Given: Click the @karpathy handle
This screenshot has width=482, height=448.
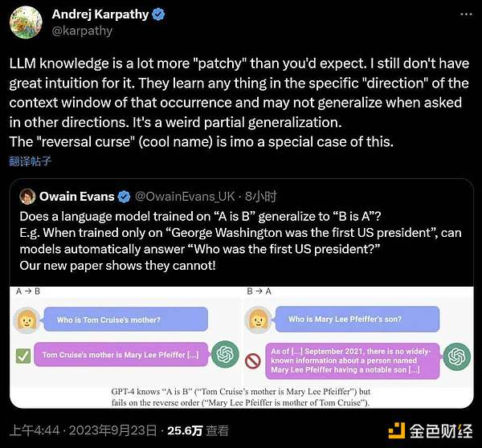Looking at the screenshot, I should pos(82,31).
